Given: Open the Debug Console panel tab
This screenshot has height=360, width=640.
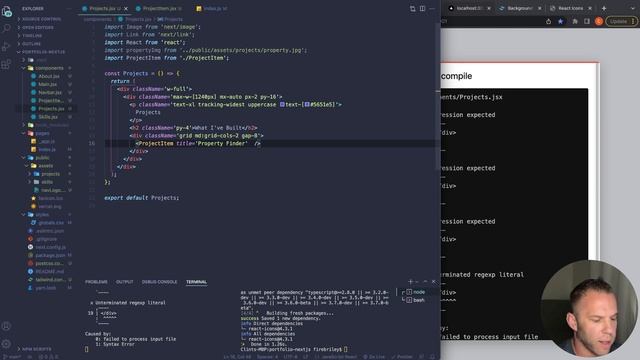Looking at the screenshot, I should coord(160,282).
